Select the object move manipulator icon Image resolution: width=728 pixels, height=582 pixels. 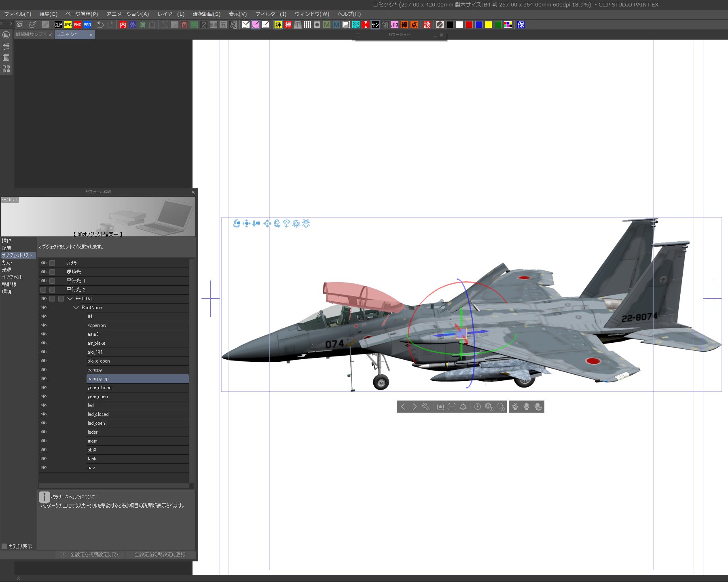267,224
